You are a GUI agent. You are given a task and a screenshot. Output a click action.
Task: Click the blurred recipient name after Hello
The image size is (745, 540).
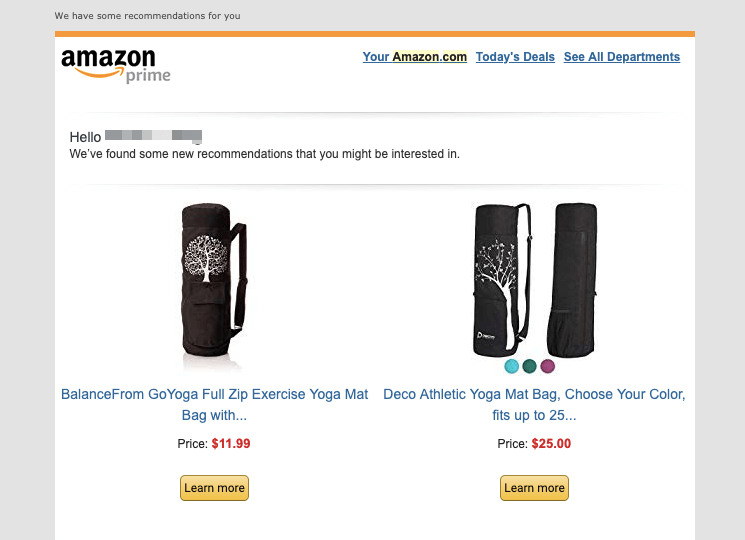click(x=153, y=136)
